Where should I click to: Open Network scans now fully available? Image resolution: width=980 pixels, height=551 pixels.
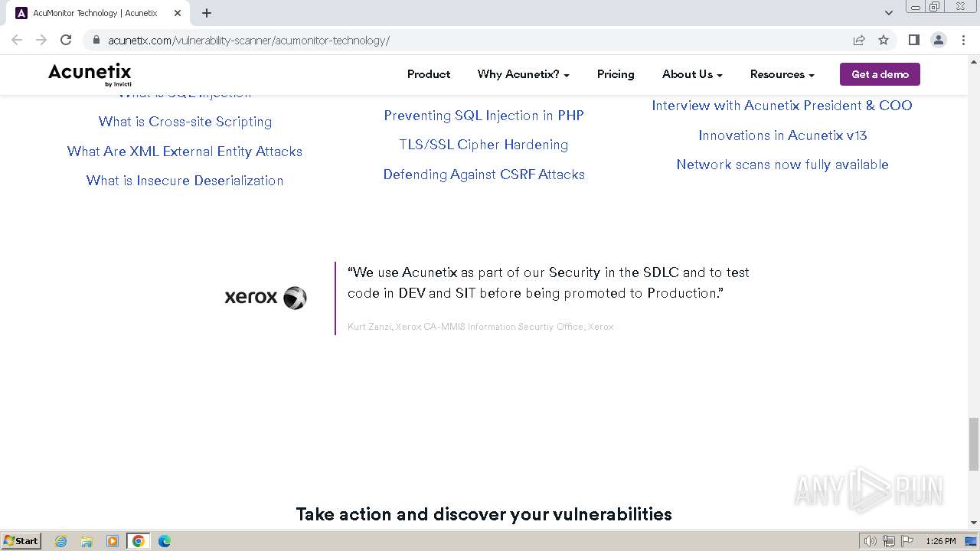coord(782,165)
